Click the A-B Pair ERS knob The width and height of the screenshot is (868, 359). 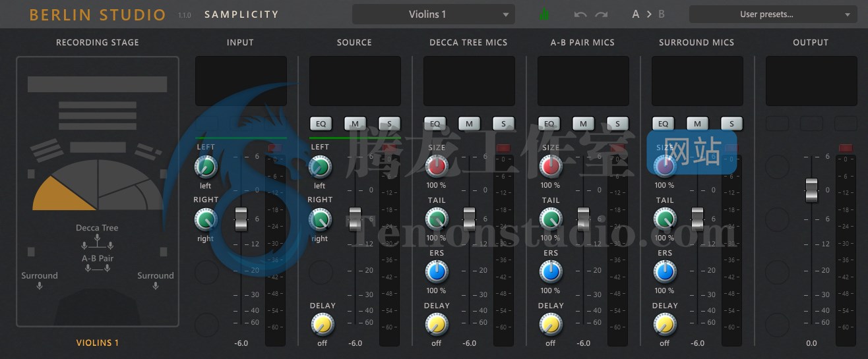[x=550, y=271]
